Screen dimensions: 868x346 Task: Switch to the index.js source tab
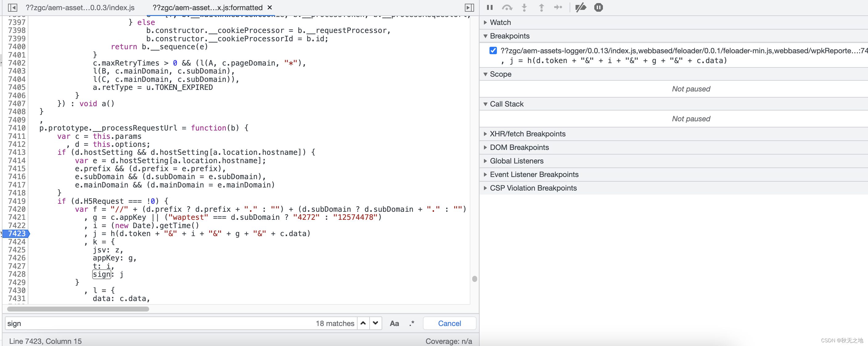[80, 7]
